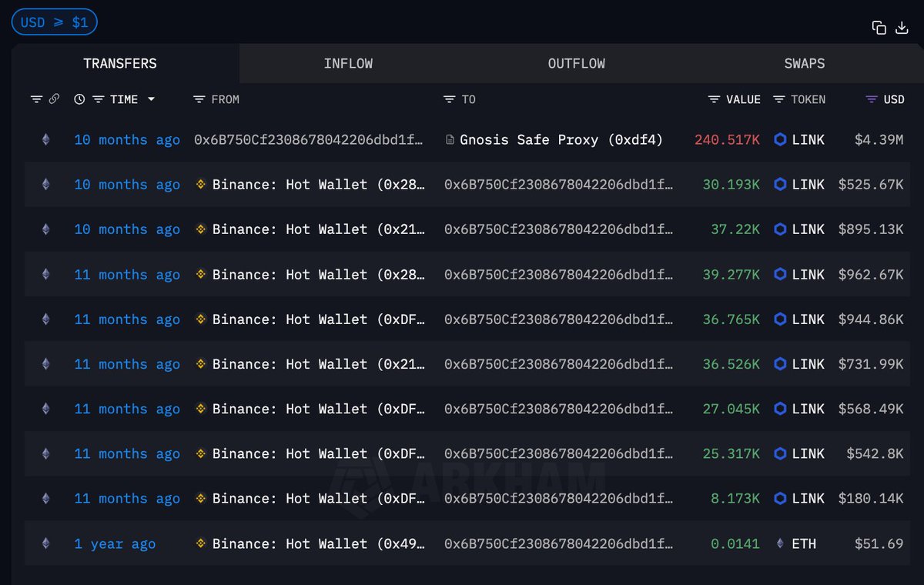Open the TO column filter
The image size is (924, 585).
[450, 99]
